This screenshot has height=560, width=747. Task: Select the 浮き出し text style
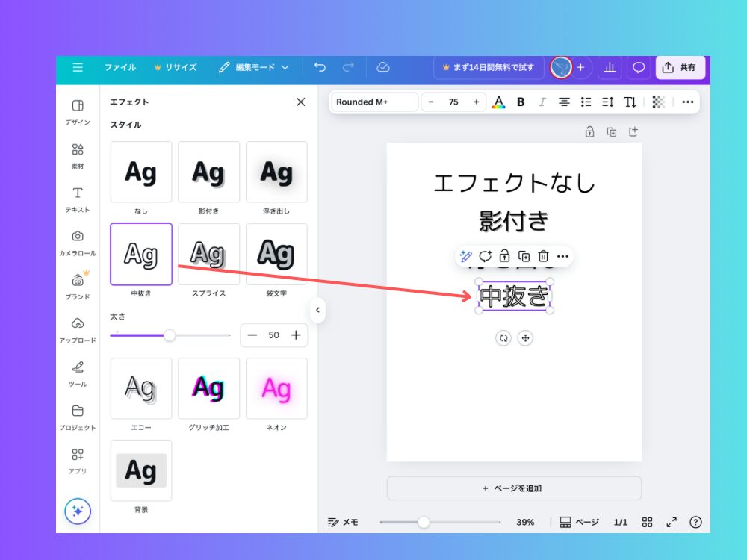pyautogui.click(x=276, y=172)
